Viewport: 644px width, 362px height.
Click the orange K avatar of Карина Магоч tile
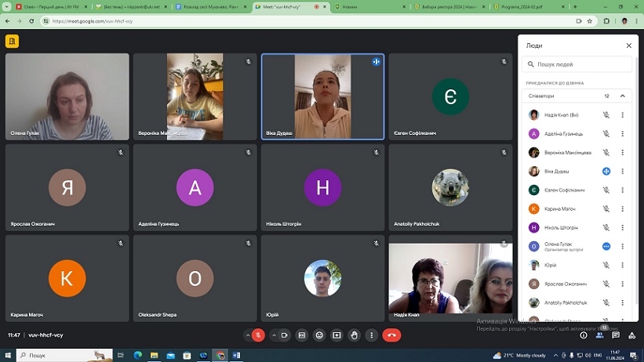(x=67, y=278)
